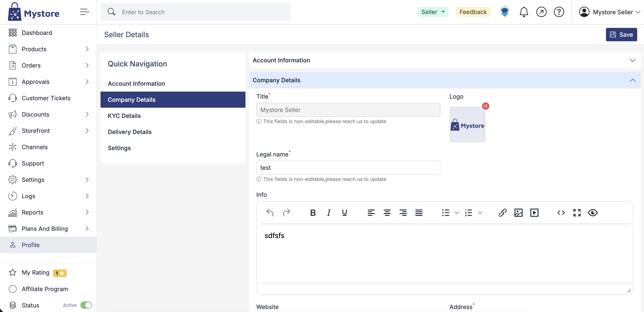Image resolution: width=644 pixels, height=312 pixels.
Task: Click the chatbot assistant icon
Action: (505, 12)
